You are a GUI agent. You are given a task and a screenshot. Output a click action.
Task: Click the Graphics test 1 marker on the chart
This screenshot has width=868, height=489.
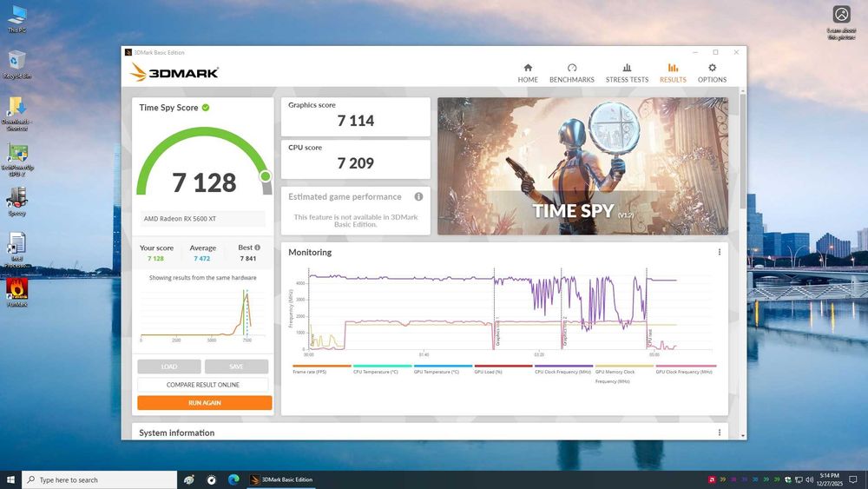tap(497, 331)
